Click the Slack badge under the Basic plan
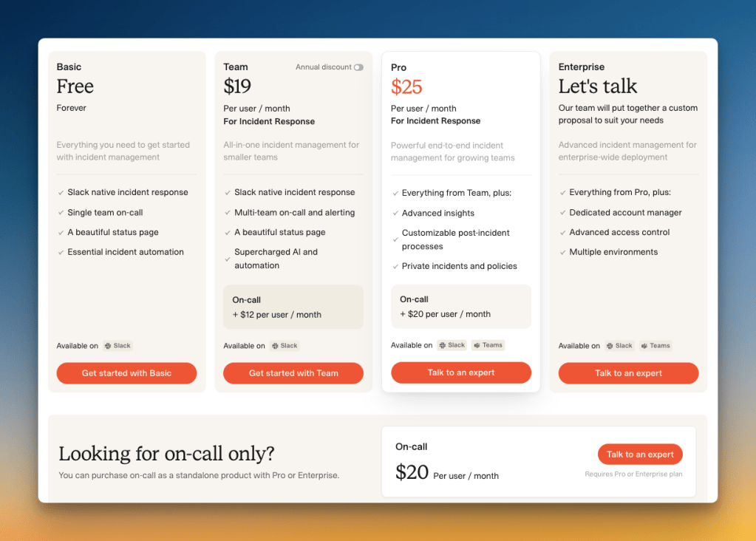Viewport: 756px width, 541px height. [118, 345]
